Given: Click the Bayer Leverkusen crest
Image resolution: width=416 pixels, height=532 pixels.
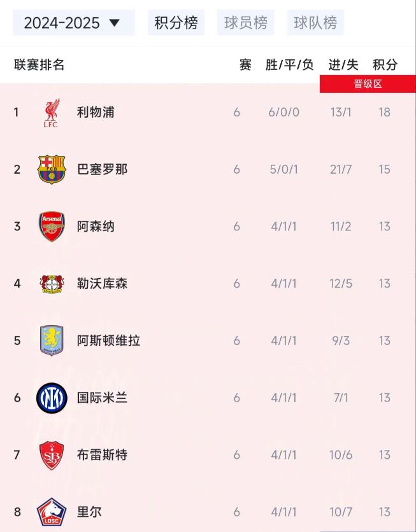Looking at the screenshot, I should pos(52,284).
